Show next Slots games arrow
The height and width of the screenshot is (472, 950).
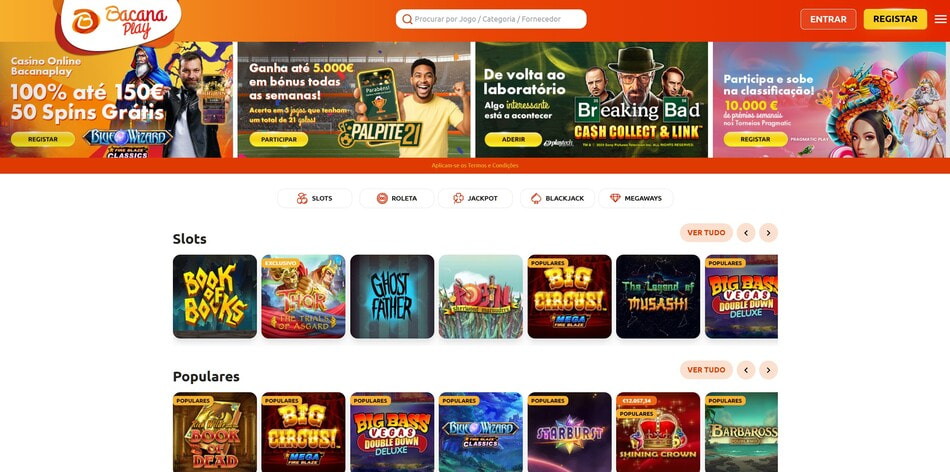[x=768, y=233]
